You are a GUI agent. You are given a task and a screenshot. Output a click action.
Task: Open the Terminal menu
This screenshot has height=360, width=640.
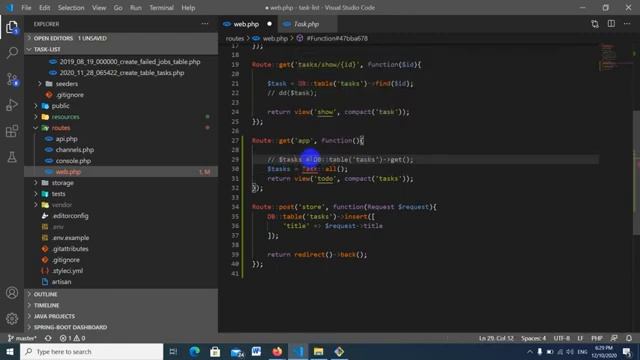(x=161, y=8)
